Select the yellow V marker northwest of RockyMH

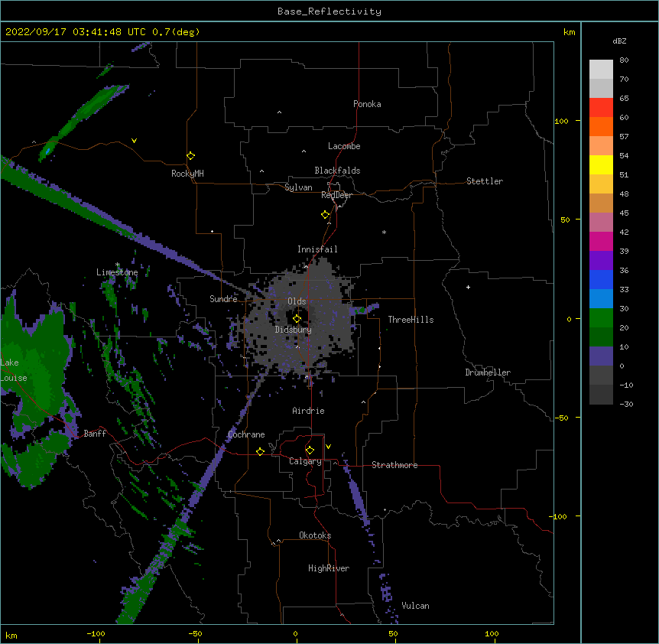134,141
